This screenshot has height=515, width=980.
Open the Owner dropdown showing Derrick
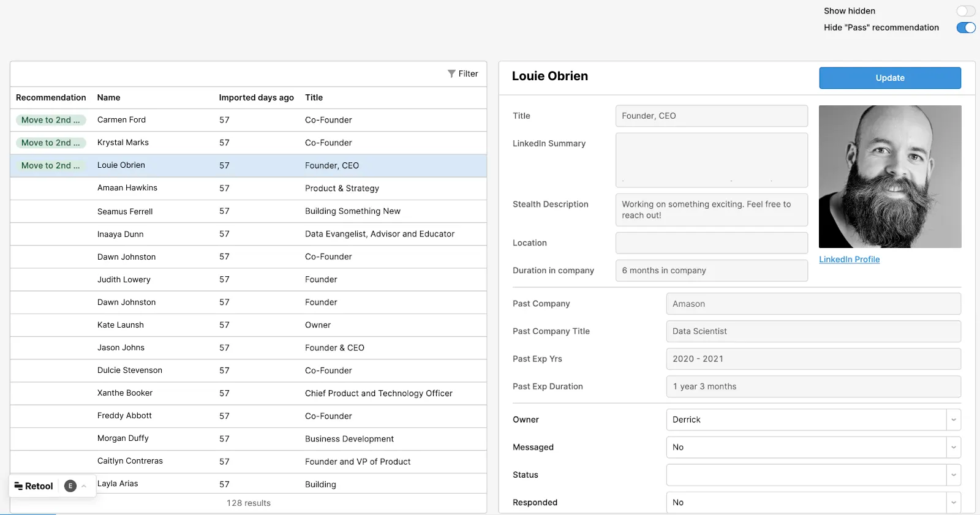813,419
